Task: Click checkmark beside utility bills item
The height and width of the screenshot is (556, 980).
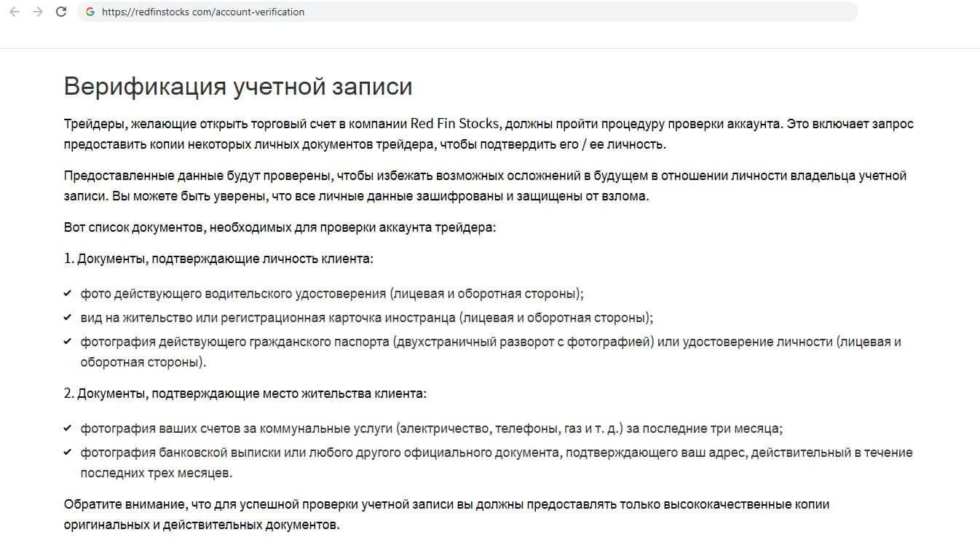Action: (68, 428)
